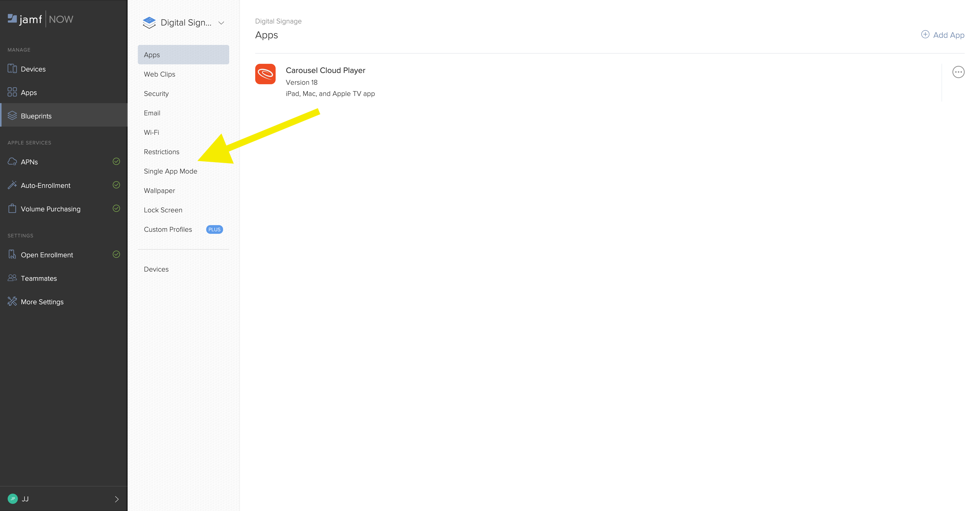Click the Digital Signage blueprint stack icon
This screenshot has width=980, height=511.
(149, 22)
